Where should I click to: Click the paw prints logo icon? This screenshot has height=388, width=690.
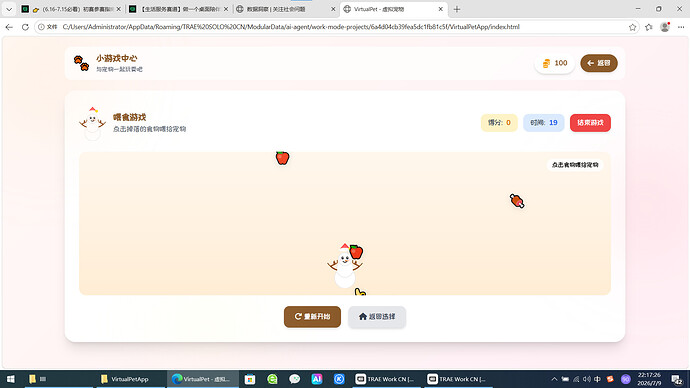81,63
